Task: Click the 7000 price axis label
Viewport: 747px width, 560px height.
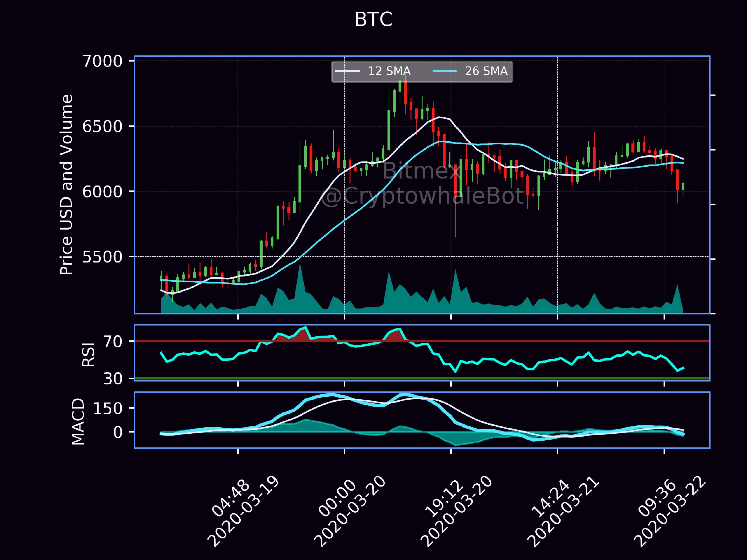Action: [x=102, y=61]
